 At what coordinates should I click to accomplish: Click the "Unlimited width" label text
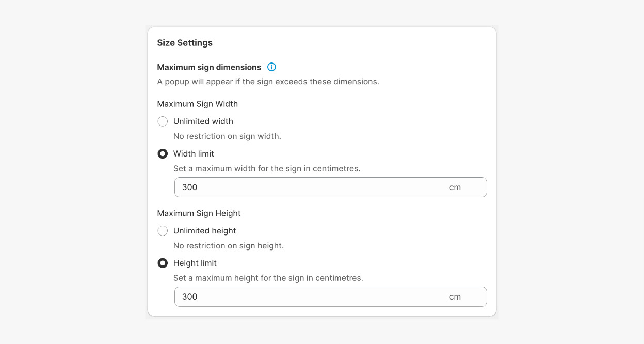tap(203, 121)
